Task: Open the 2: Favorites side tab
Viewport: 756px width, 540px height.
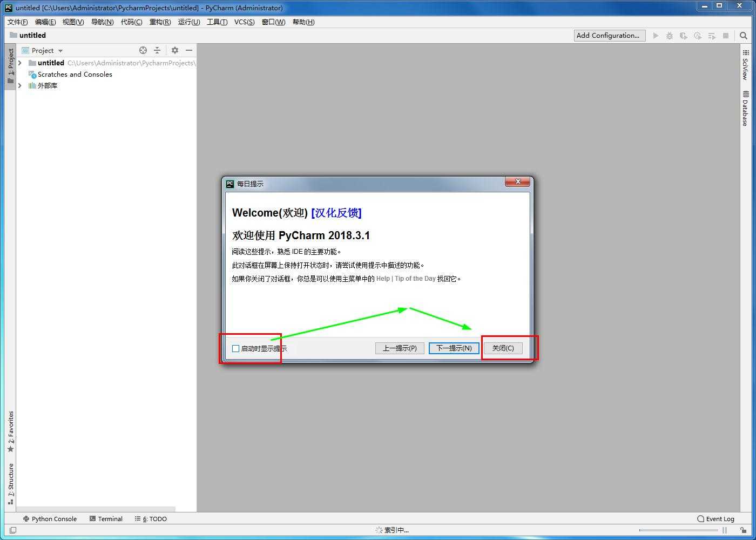Action: pos(10,431)
